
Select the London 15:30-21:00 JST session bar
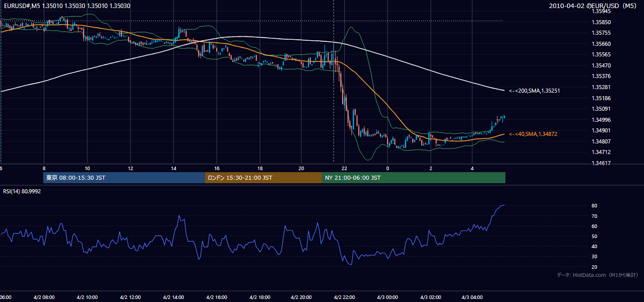pyautogui.click(x=263, y=178)
